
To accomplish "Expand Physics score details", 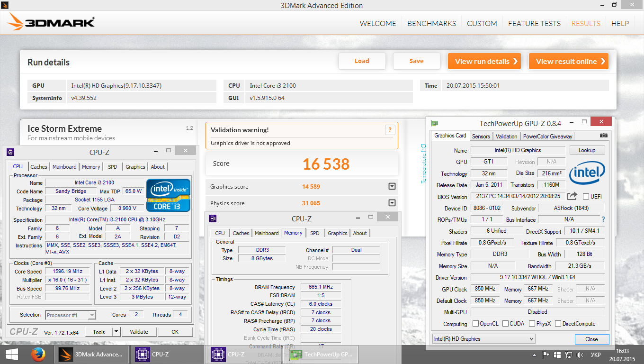I will [x=392, y=203].
